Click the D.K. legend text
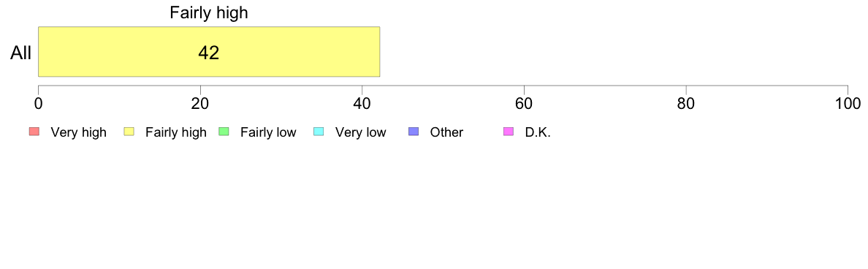Image resolution: width=868 pixels, height=269 pixels. pos(538,132)
